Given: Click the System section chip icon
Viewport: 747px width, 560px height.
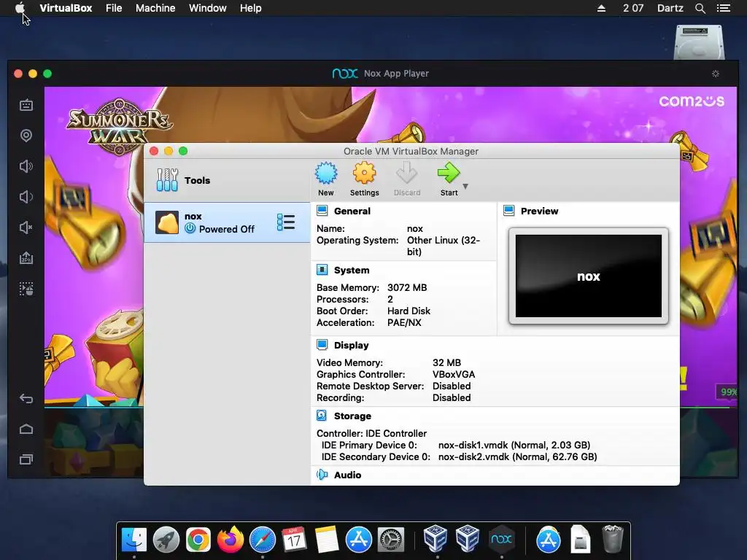Looking at the screenshot, I should pos(322,270).
